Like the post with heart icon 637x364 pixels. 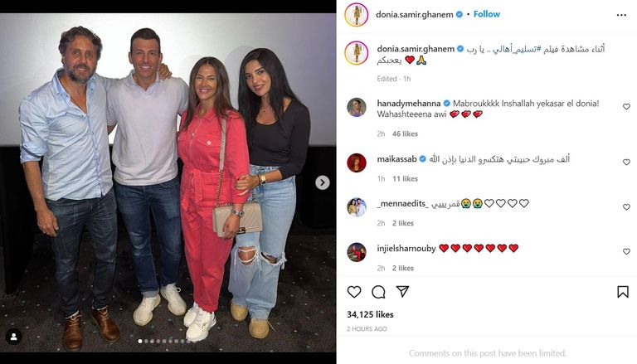pyautogui.click(x=354, y=292)
